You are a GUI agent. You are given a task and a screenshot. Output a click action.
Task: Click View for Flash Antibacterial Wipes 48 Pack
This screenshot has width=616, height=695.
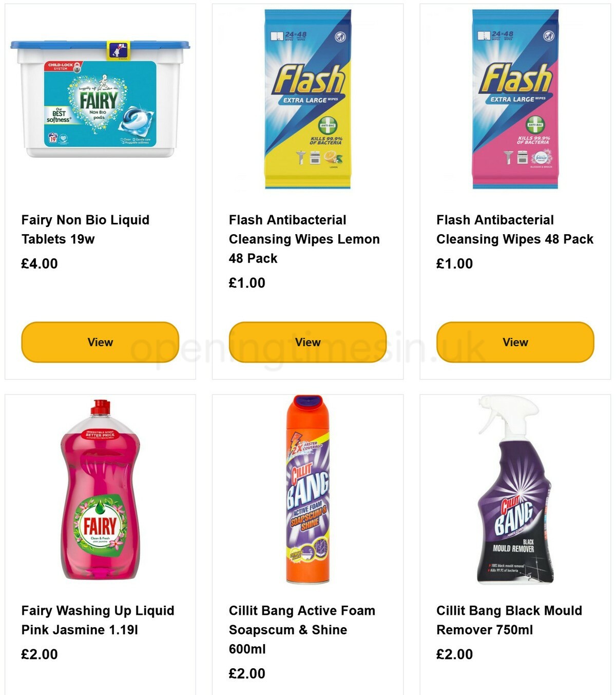point(514,342)
